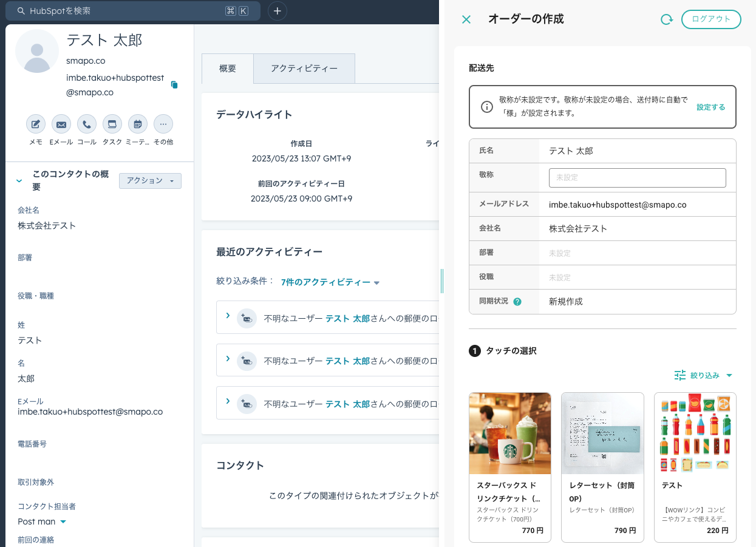
Task: Click the third activity's mail-truck icon
Action: click(247, 404)
